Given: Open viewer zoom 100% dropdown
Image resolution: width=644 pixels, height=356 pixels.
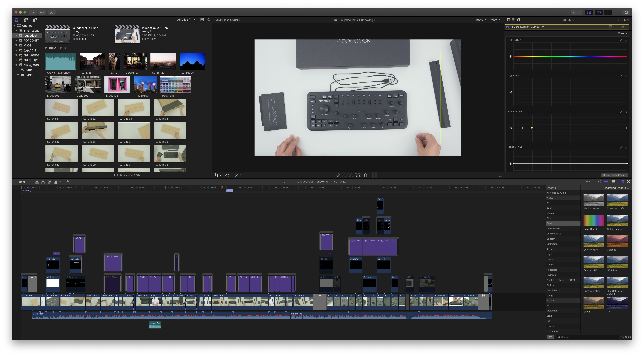Looking at the screenshot, I should (481, 20).
